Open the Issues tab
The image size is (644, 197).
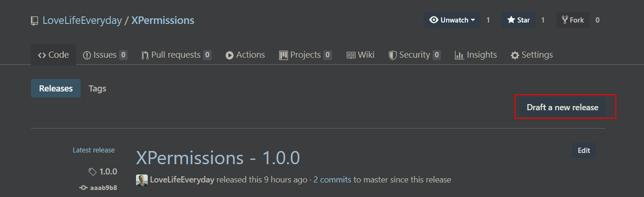(x=105, y=55)
